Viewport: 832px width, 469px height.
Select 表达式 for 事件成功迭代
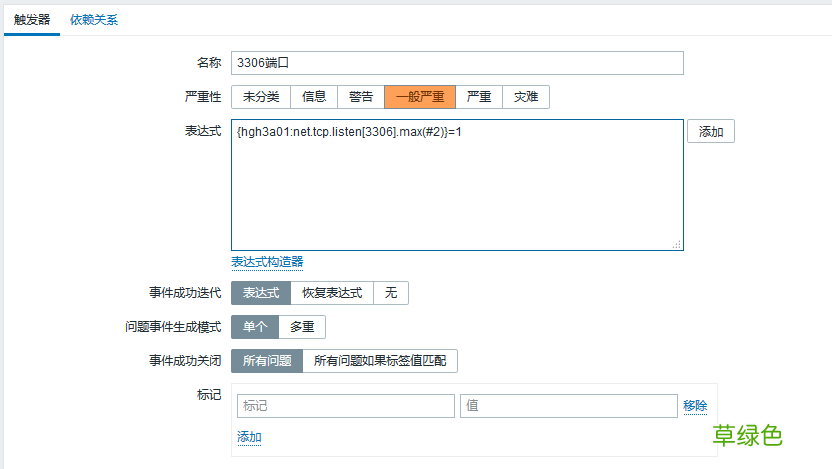coord(261,293)
